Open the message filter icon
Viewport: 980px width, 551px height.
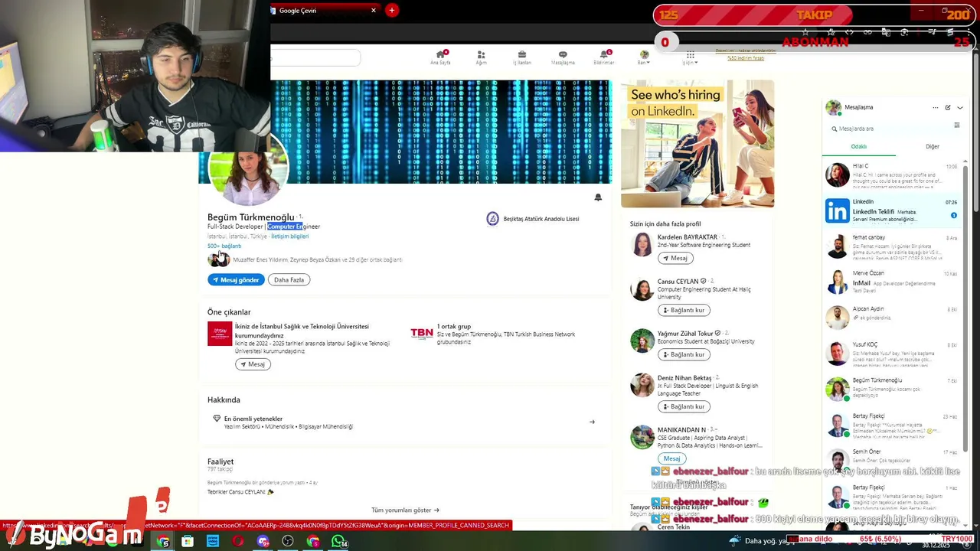coord(957,126)
